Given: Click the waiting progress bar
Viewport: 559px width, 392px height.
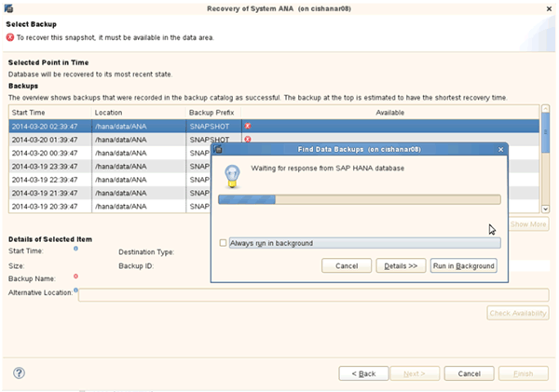Looking at the screenshot, I should [x=359, y=198].
